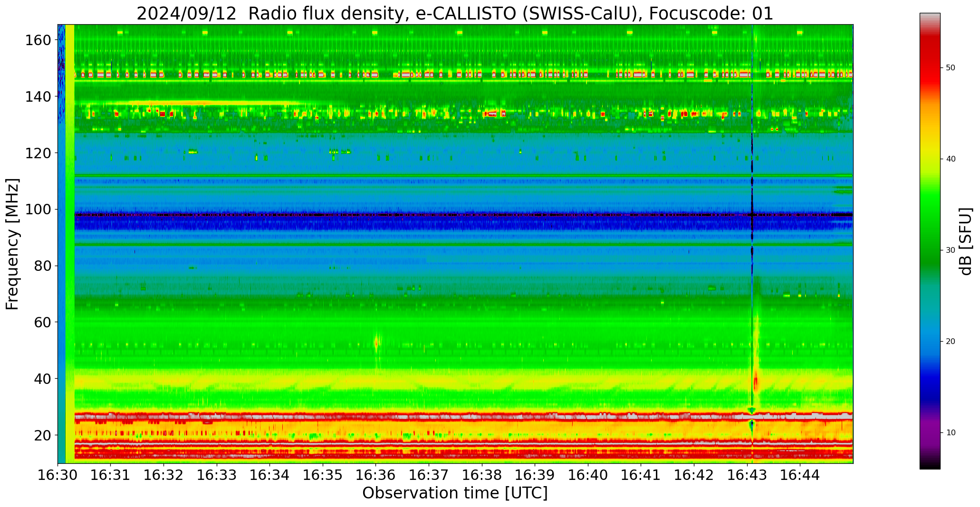The height and width of the screenshot is (507, 980).
Task: Click the 16:39 time tick label
Action: pos(535,475)
